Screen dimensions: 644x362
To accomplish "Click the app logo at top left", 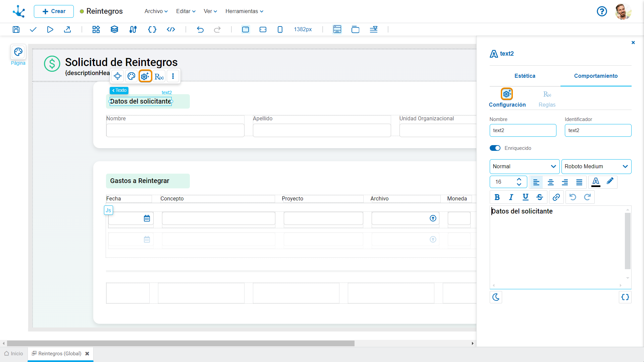I will tap(19, 11).
